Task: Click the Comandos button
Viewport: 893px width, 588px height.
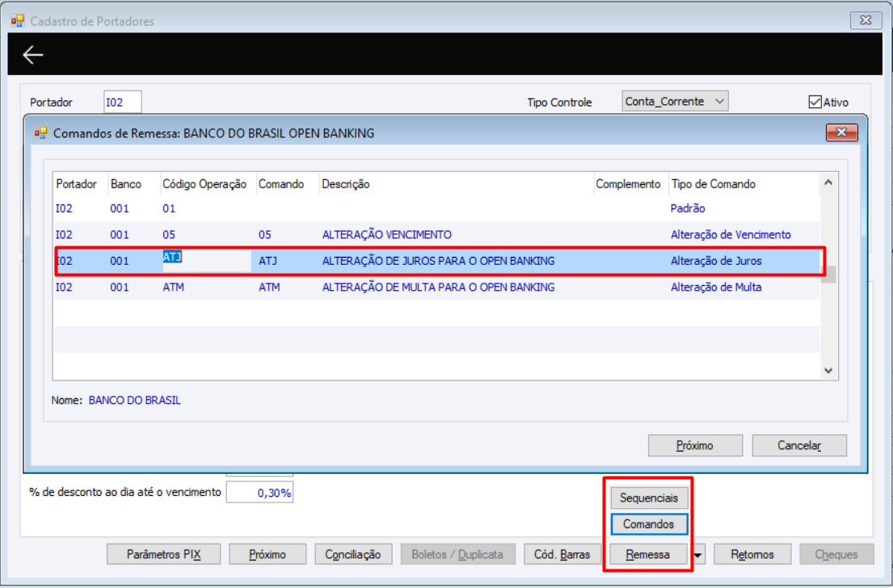Action: [x=649, y=524]
